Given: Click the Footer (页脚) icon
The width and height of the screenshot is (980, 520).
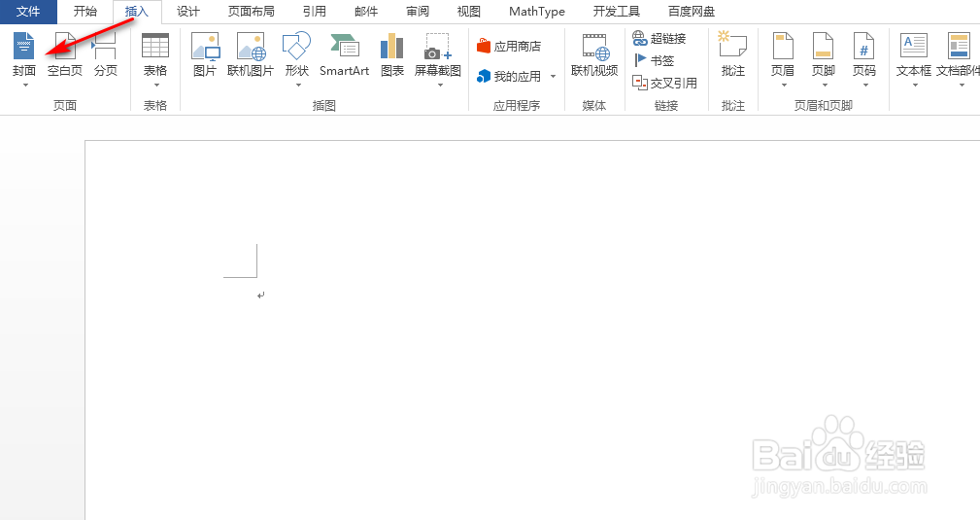Looking at the screenshot, I should [823, 46].
